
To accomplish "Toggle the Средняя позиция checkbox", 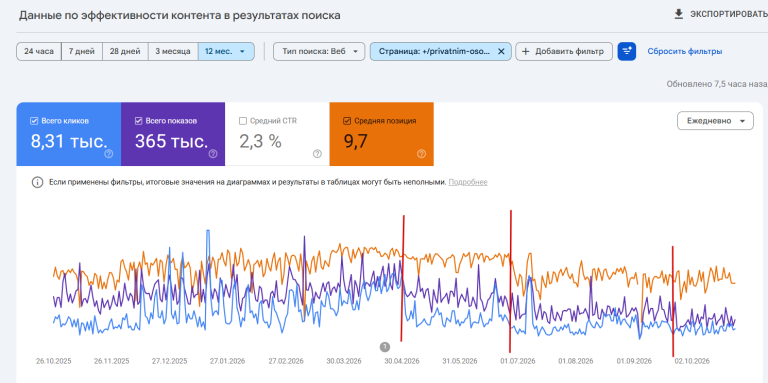I will (347, 121).
